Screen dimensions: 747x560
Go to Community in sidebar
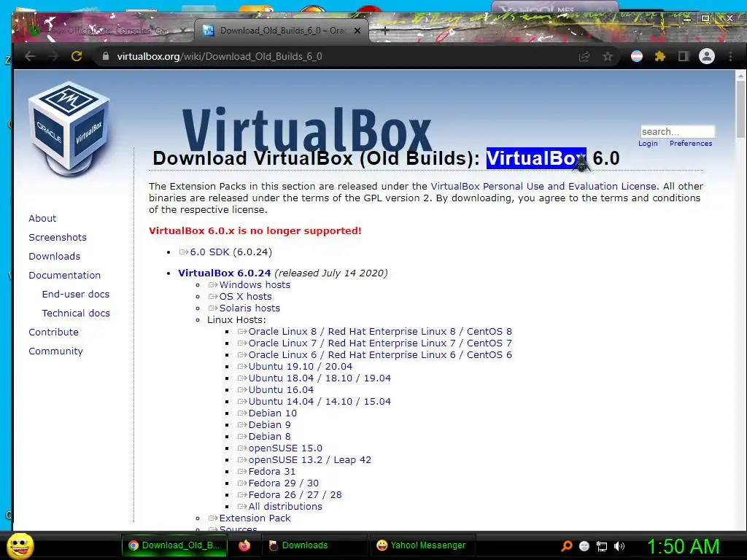55,351
